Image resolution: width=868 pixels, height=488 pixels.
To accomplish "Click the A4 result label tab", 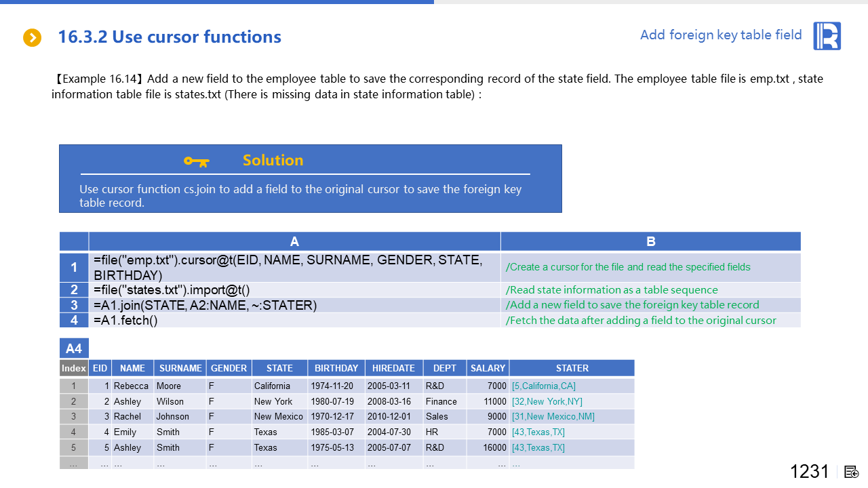I will click(74, 348).
